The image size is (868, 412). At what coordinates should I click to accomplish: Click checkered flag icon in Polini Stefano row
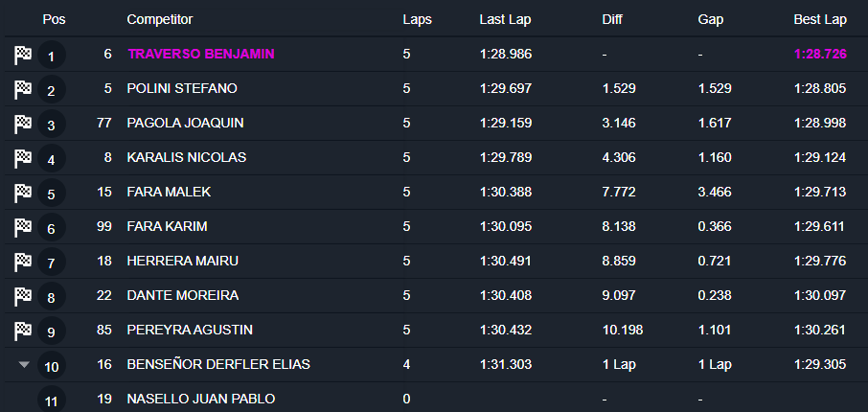(23, 89)
